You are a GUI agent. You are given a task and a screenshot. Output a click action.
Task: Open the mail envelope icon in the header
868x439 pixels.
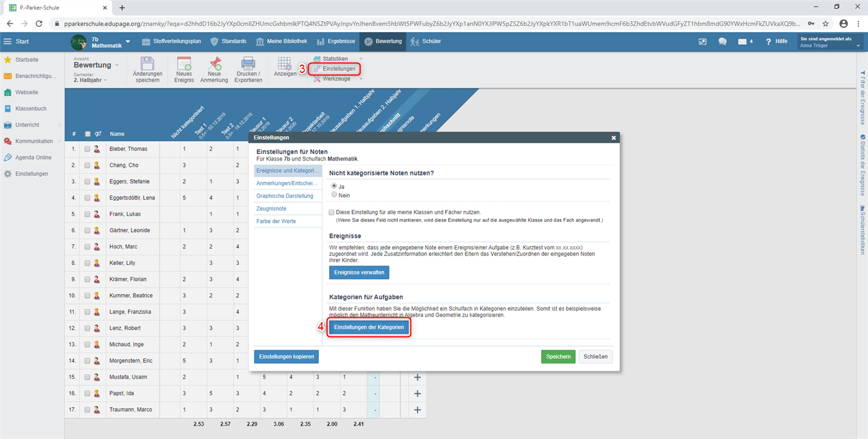coord(742,42)
